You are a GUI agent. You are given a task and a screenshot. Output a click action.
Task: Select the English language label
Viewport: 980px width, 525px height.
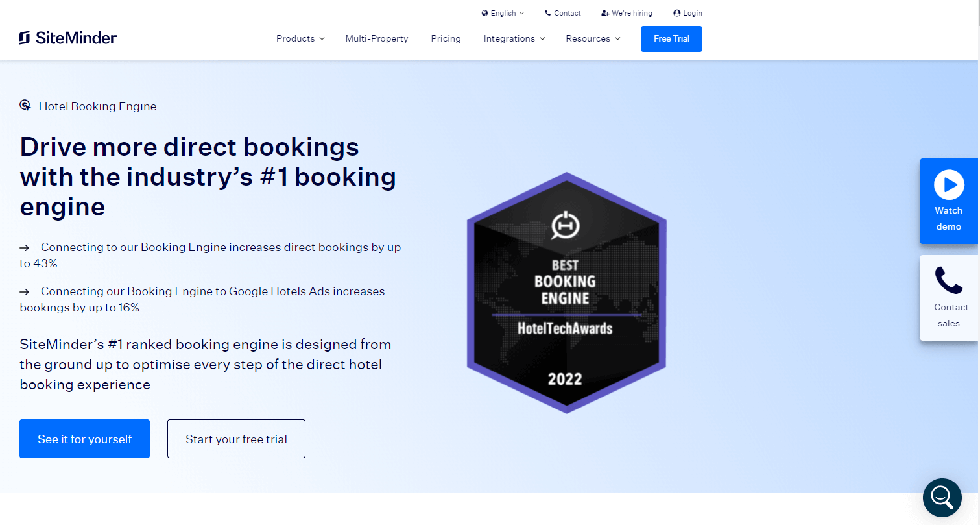tap(503, 13)
